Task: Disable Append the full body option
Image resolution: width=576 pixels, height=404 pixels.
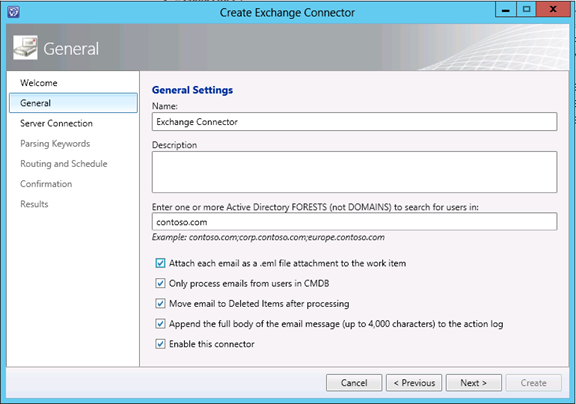Action: (160, 324)
